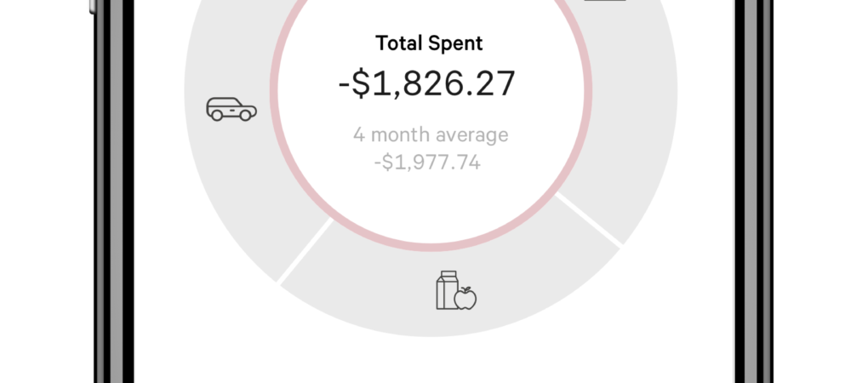
Task: Select the "4 month average" label
Action: (430, 134)
